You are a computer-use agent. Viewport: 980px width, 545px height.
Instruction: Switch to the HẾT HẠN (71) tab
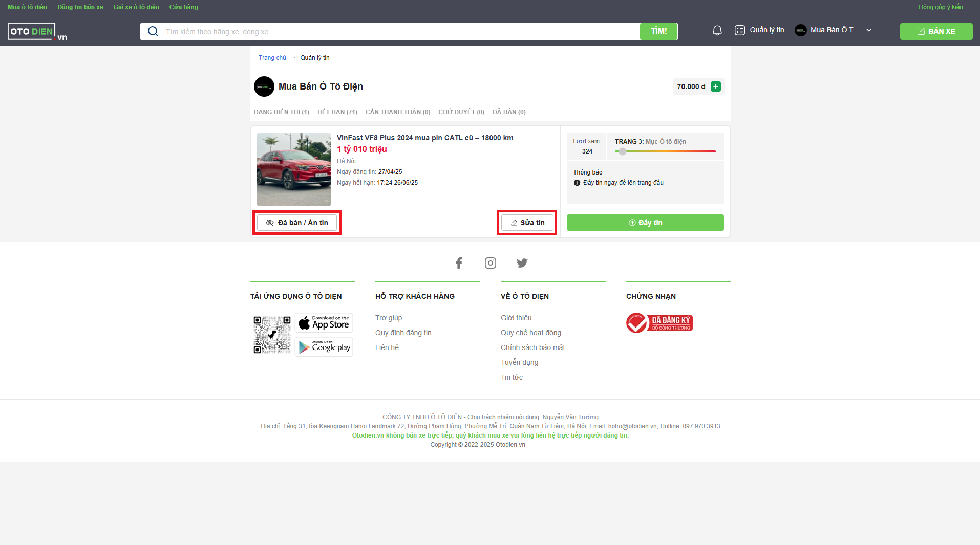pos(337,112)
